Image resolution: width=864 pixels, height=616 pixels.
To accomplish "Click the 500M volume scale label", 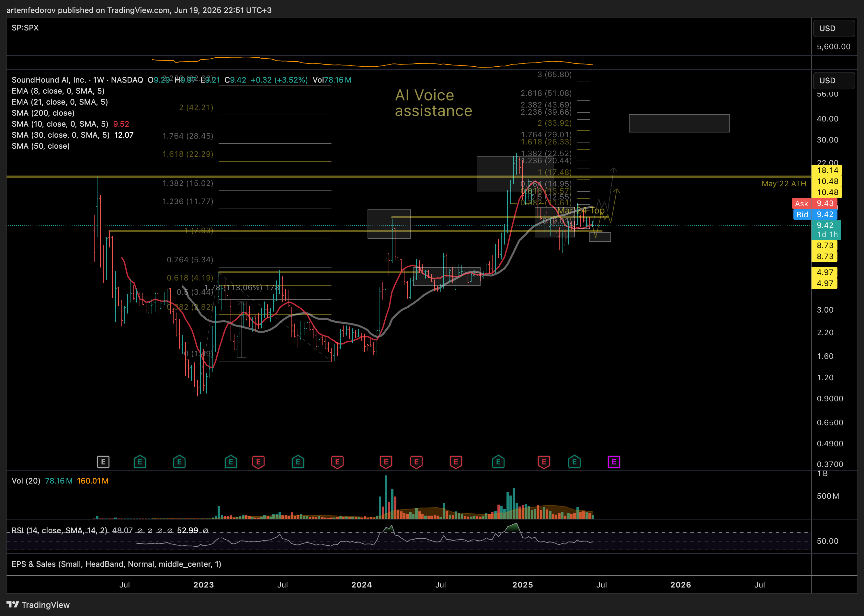I will click(828, 496).
